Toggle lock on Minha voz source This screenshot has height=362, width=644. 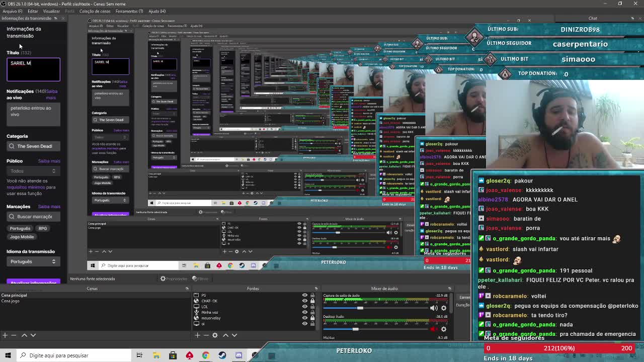click(x=312, y=312)
